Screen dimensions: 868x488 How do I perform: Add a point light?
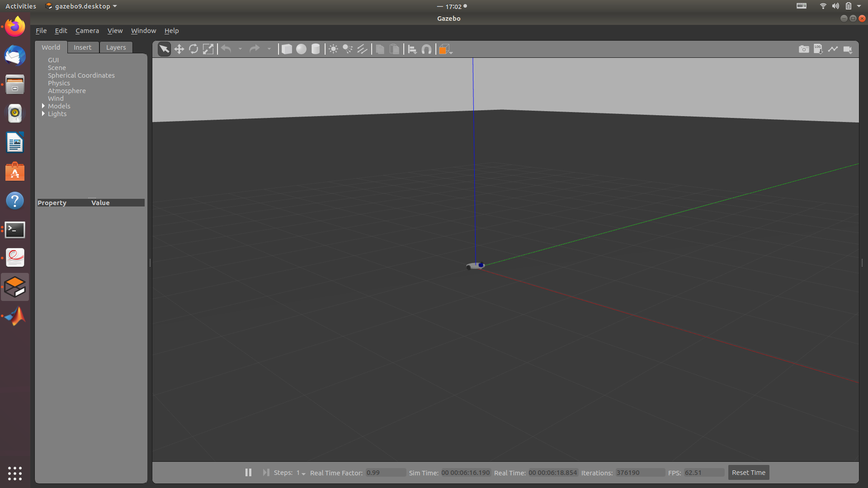pyautogui.click(x=333, y=49)
